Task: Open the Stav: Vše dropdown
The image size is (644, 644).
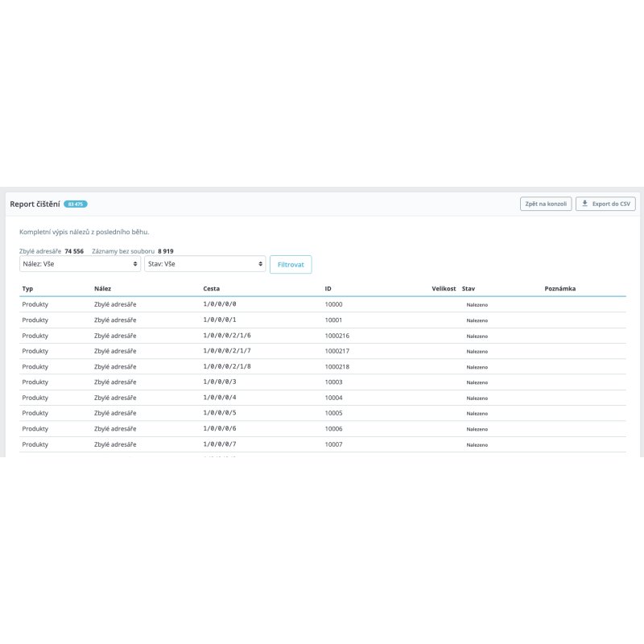Action: [205, 264]
